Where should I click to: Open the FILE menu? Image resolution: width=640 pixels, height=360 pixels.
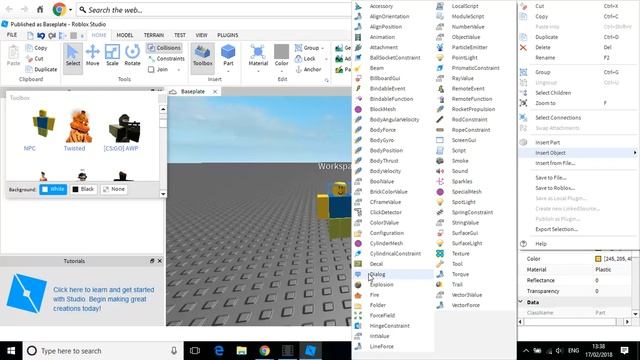point(12,35)
